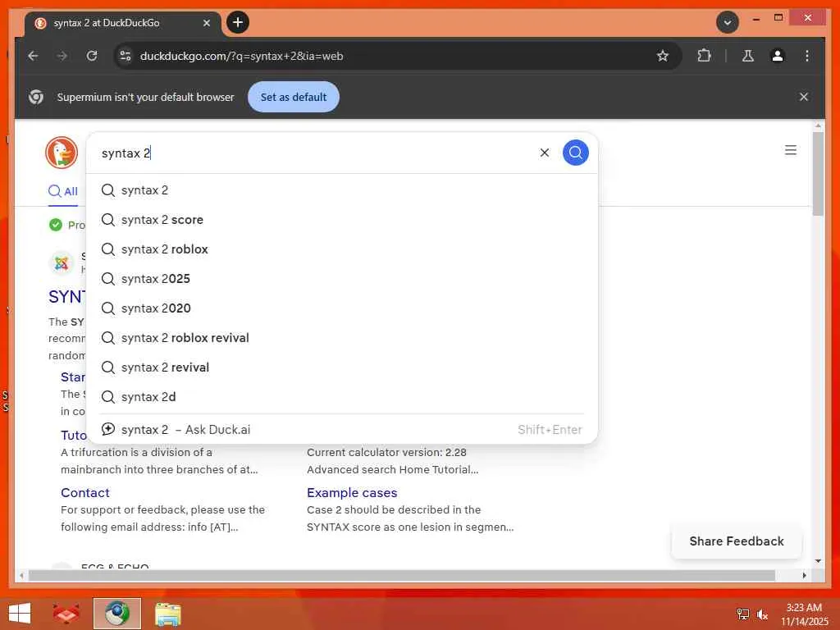Close the 'syntax 2 at DuckDuckGo' tab
Image resolution: width=840 pixels, height=630 pixels.
(206, 23)
